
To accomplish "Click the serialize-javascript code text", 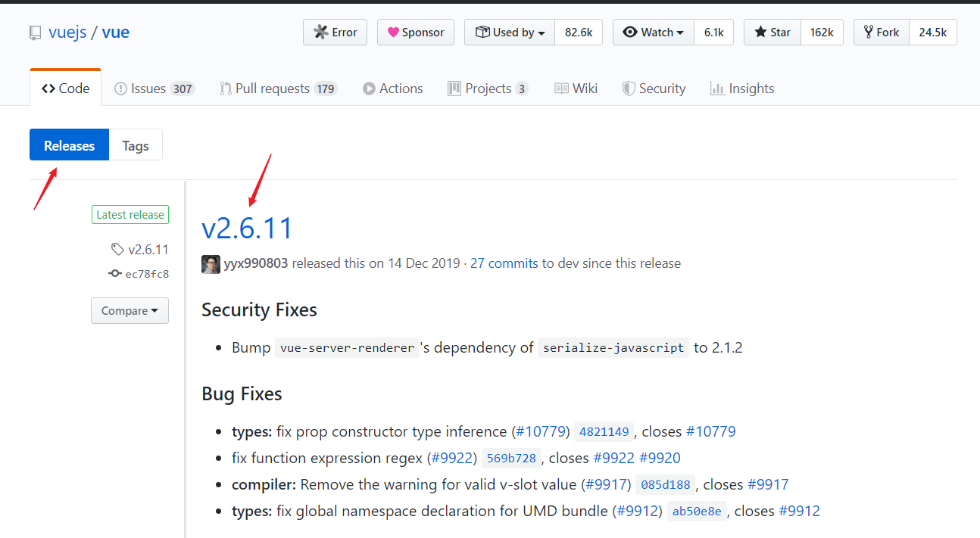I will point(613,348).
